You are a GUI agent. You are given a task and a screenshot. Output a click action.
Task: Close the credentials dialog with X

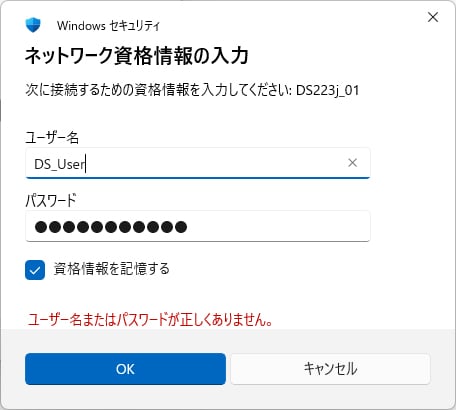433,17
